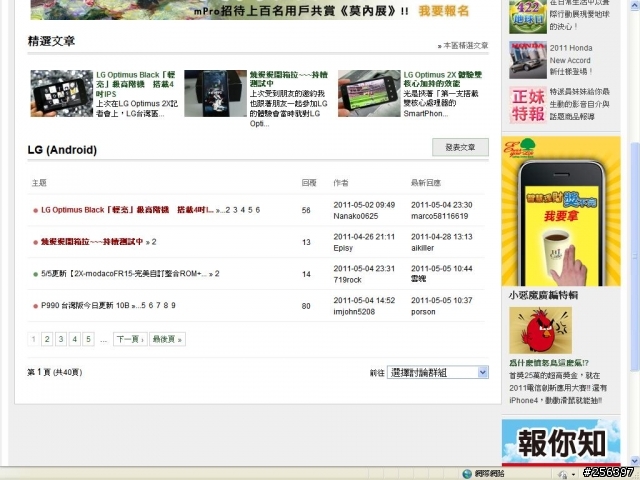Click the 2011 Honda New Accord car thumbnail
The height and width of the screenshot is (480, 640).
coord(528,60)
